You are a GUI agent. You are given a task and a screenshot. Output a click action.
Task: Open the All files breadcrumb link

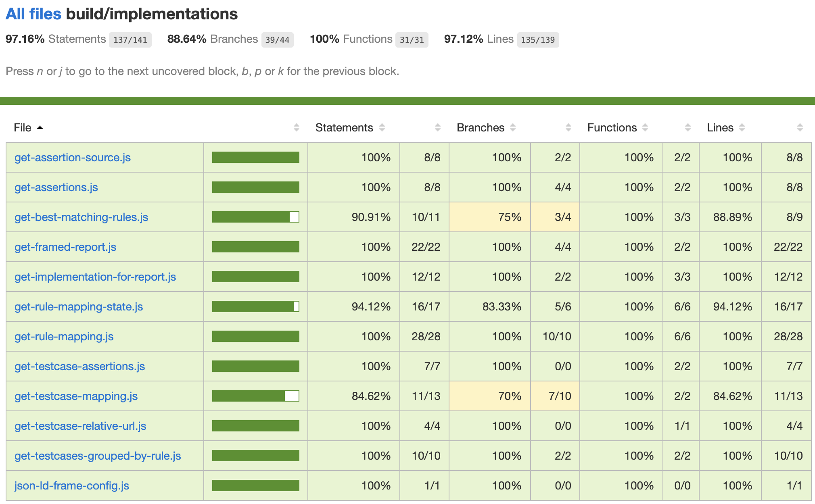click(33, 14)
